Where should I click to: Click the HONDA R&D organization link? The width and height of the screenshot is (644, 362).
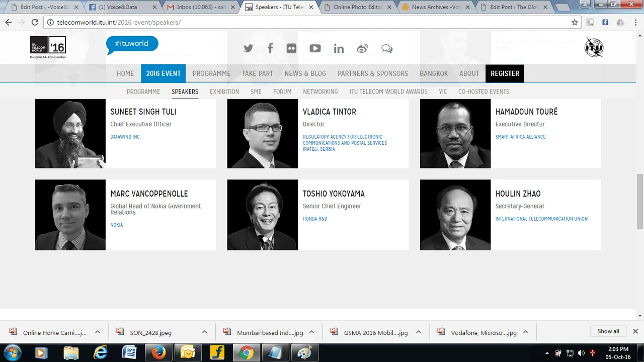315,219
